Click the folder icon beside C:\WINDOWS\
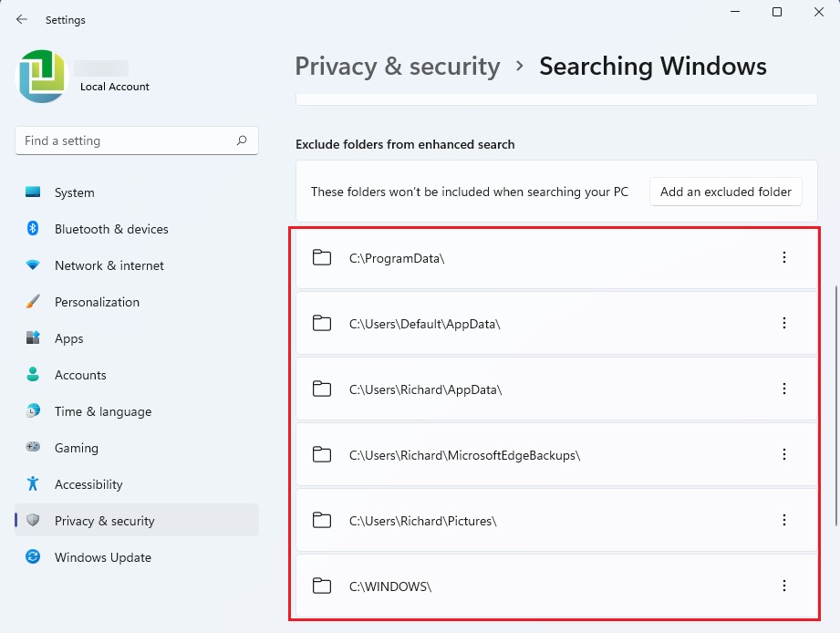The image size is (840, 633). [x=322, y=586]
